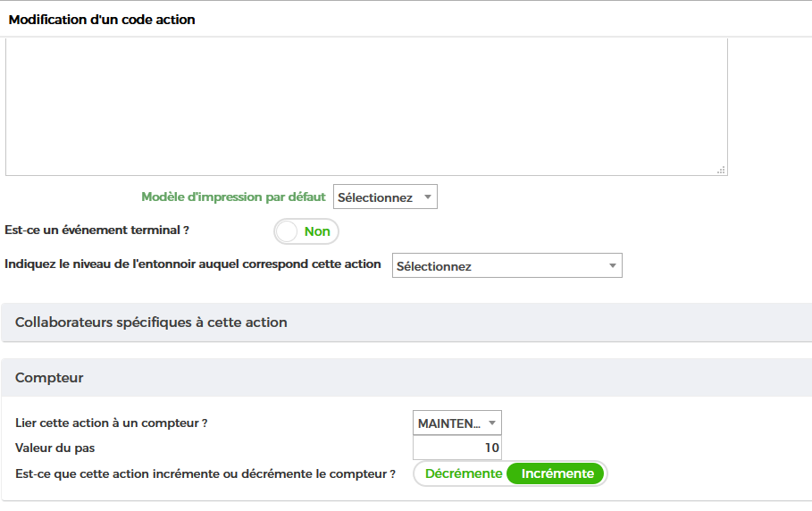Click the arrow of the print model dropdown

(428, 197)
